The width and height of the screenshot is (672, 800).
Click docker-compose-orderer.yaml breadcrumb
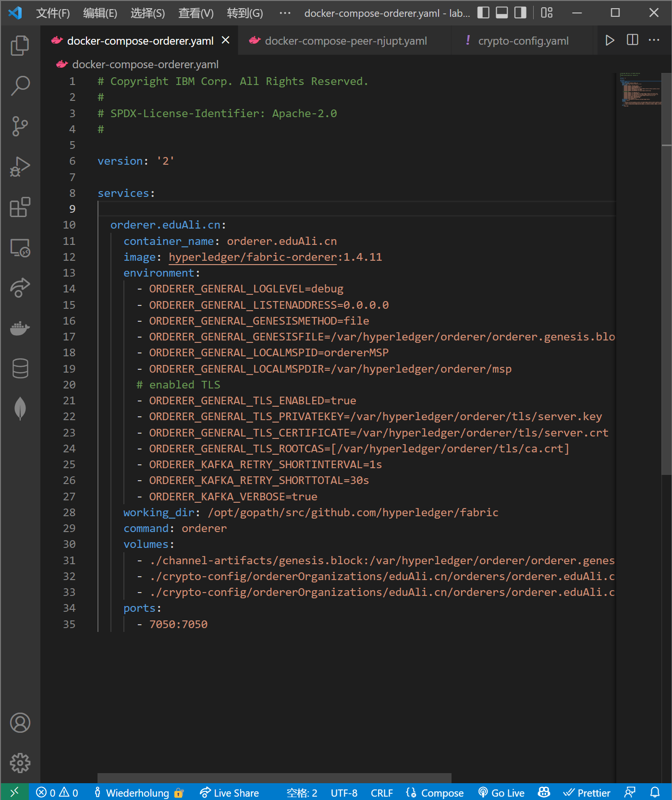[x=145, y=64]
